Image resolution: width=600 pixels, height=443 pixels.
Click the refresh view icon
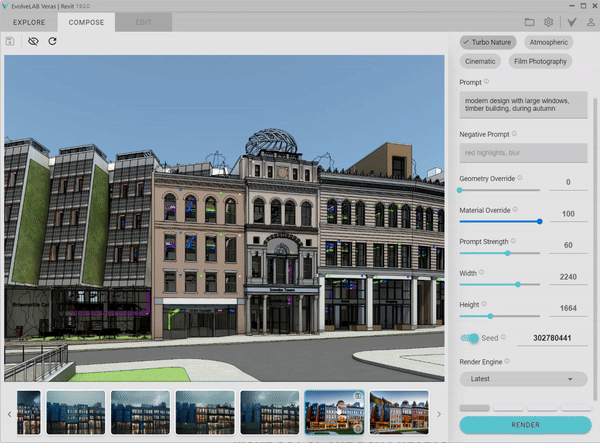click(x=52, y=41)
